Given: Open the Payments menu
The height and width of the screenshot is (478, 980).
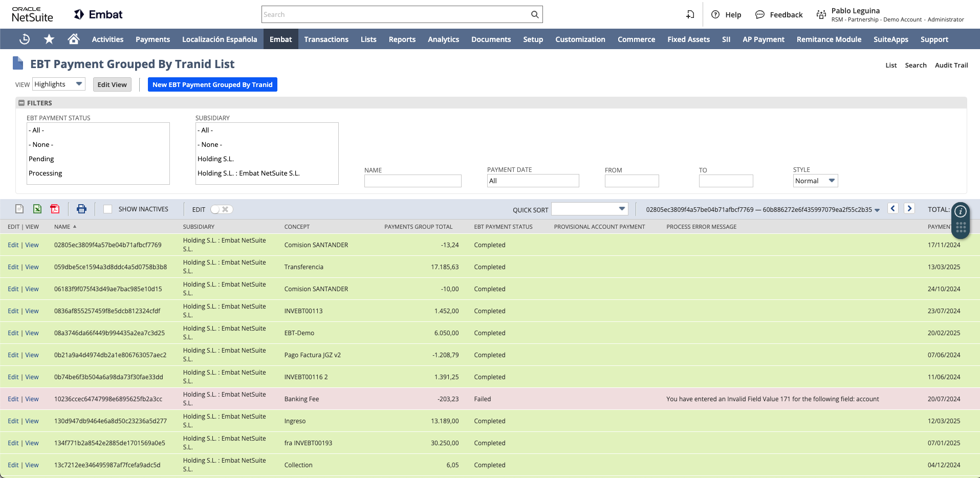Looking at the screenshot, I should [x=153, y=39].
